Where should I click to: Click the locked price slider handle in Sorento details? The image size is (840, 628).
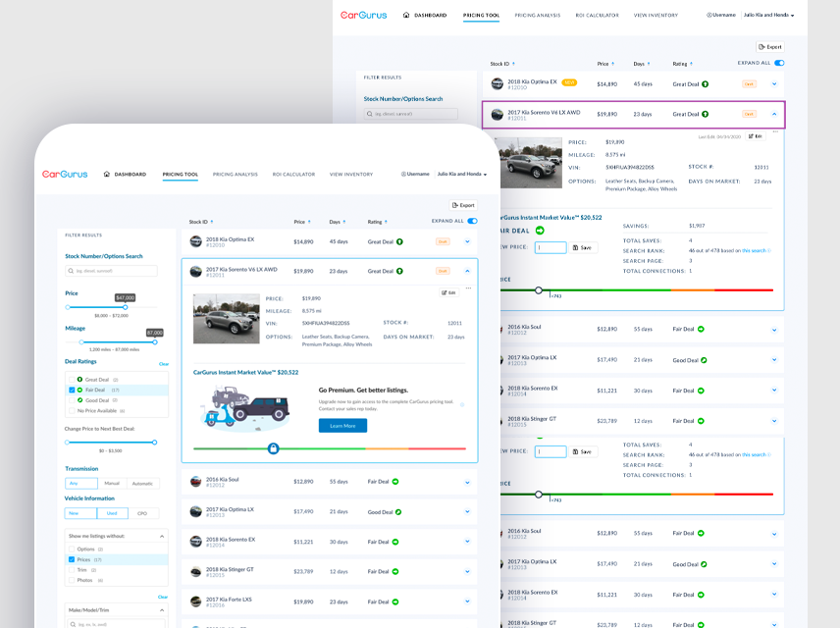[273, 448]
